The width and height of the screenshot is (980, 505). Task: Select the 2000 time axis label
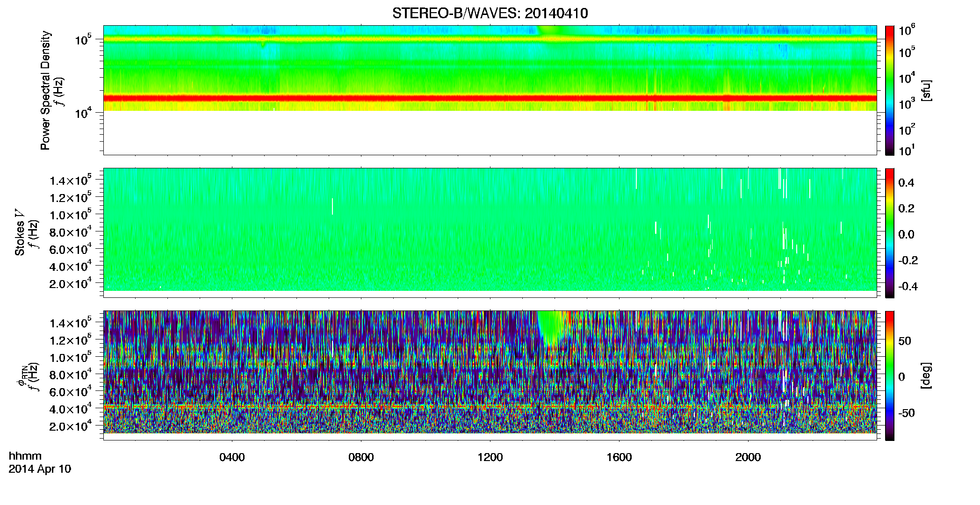click(748, 457)
